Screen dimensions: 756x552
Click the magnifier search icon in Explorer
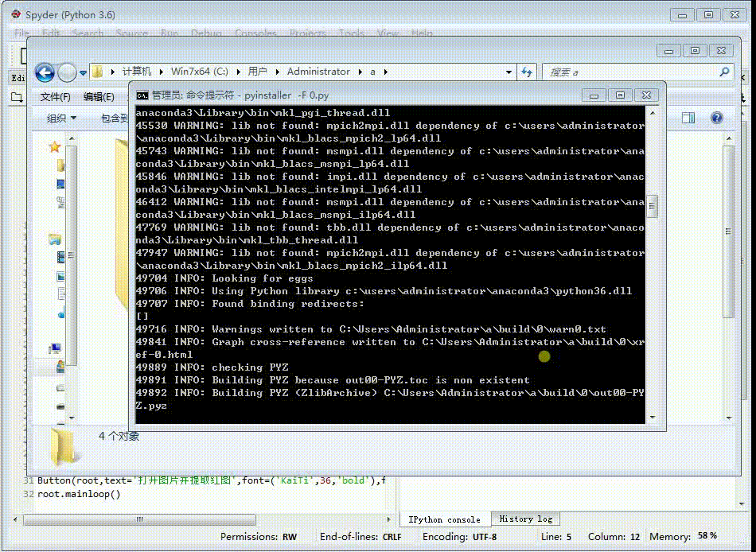(724, 72)
